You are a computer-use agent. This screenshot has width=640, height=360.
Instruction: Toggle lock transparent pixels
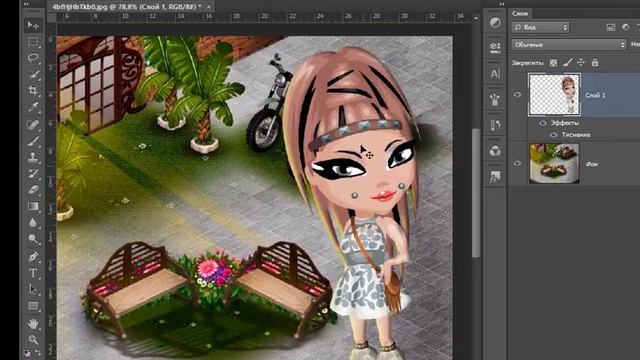click(553, 63)
